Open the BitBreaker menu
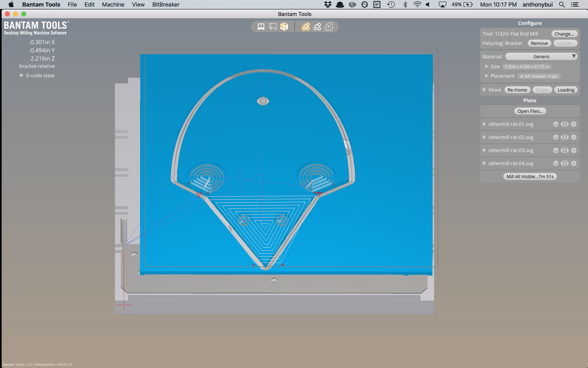Image resolution: width=588 pixels, height=368 pixels. (166, 4)
